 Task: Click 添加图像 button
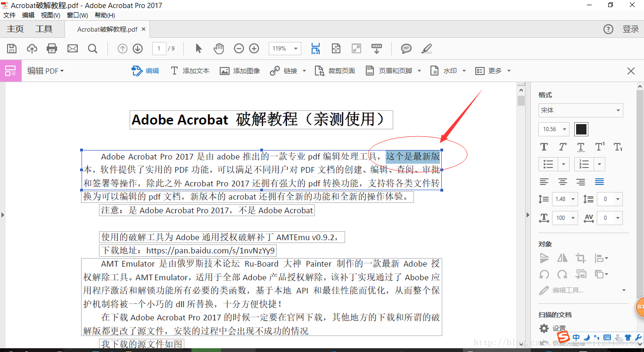point(240,71)
